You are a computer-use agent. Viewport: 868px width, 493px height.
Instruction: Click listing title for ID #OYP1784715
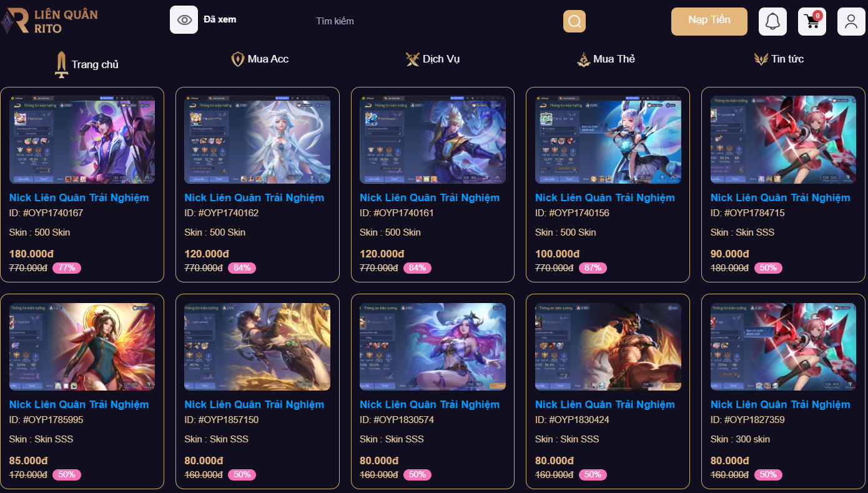pyautogui.click(x=780, y=197)
